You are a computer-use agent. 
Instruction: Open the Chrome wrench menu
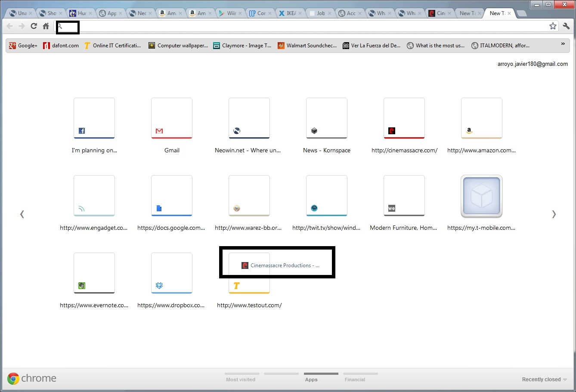[x=566, y=26]
